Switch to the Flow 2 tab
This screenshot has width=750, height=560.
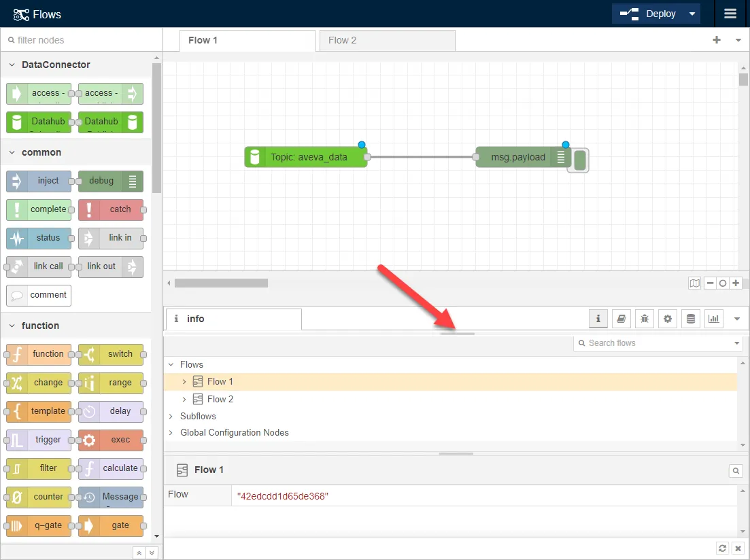tap(388, 41)
